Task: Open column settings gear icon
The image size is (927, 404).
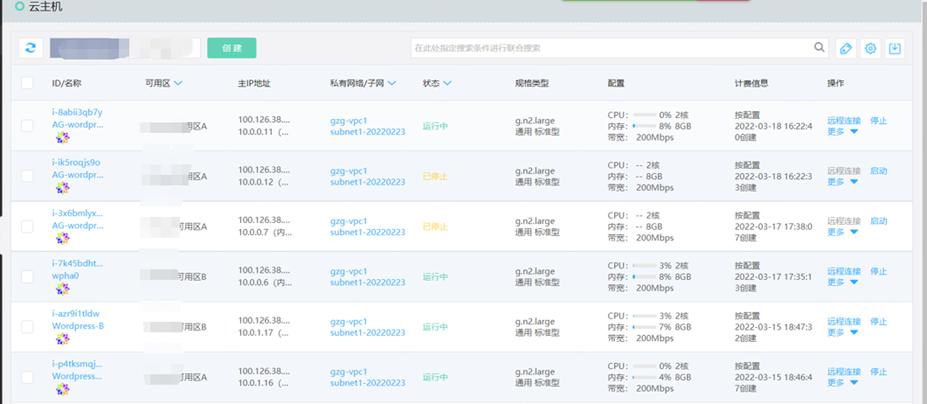Action: pyautogui.click(x=870, y=49)
